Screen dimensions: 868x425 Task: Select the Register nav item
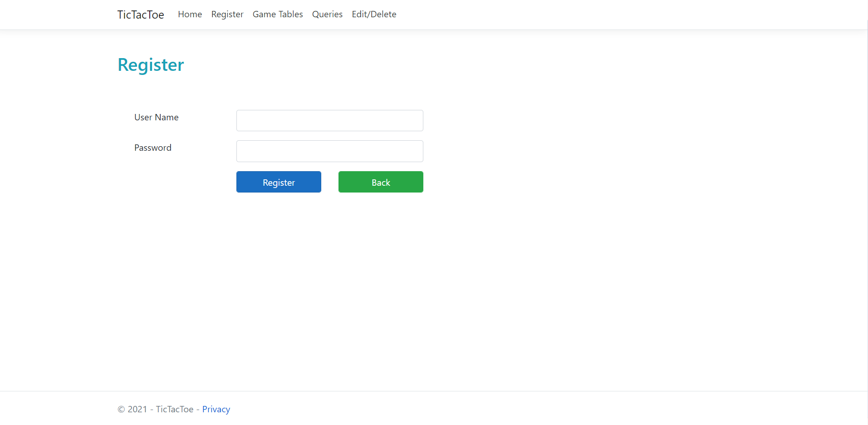(227, 14)
